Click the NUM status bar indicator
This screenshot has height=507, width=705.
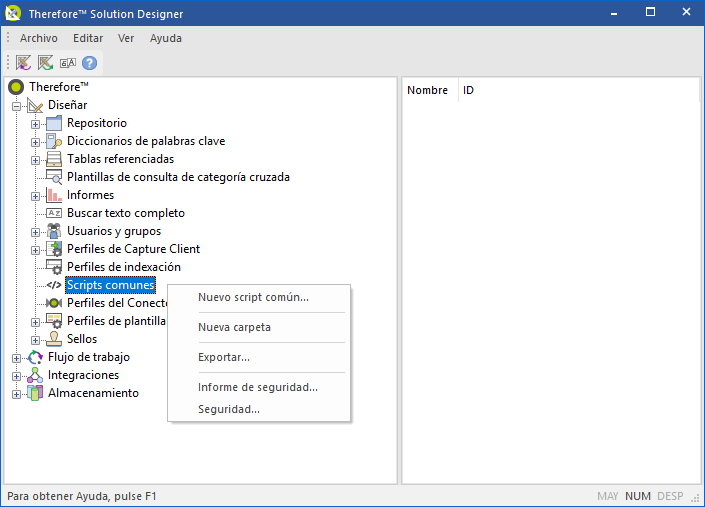click(638, 496)
